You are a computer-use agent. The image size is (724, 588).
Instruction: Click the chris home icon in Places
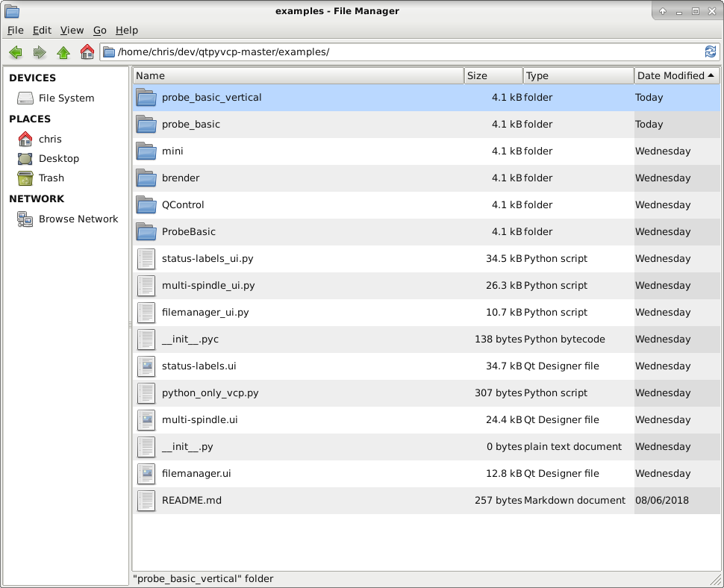pyautogui.click(x=25, y=139)
